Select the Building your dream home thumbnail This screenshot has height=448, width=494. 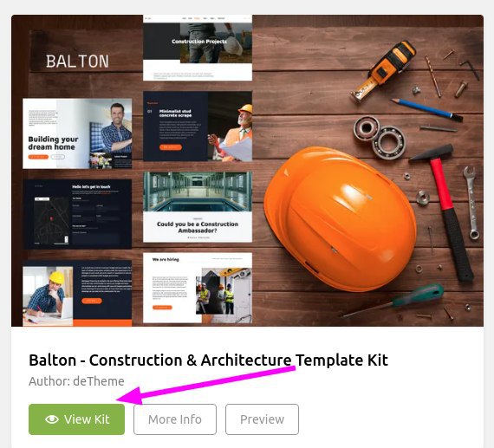point(77,133)
